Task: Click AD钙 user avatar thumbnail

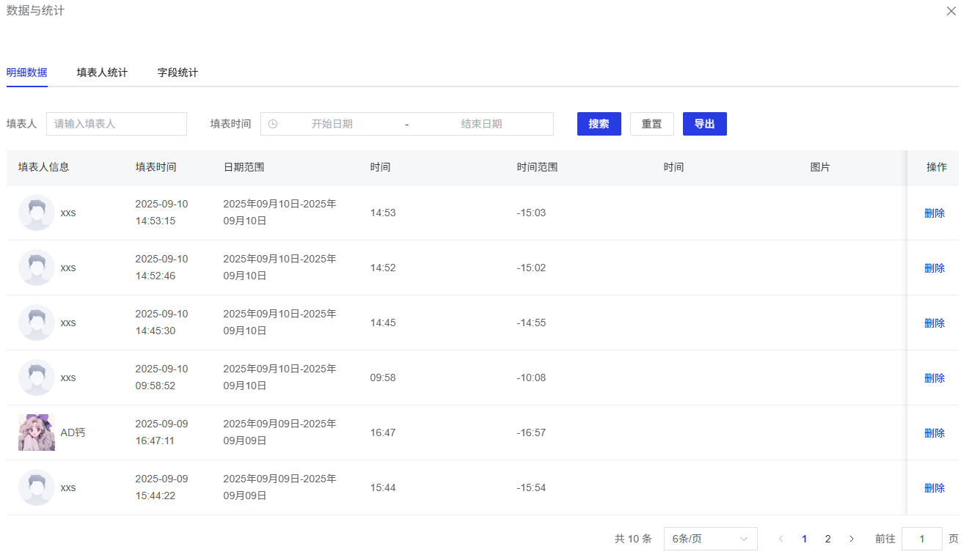Action: pyautogui.click(x=37, y=432)
